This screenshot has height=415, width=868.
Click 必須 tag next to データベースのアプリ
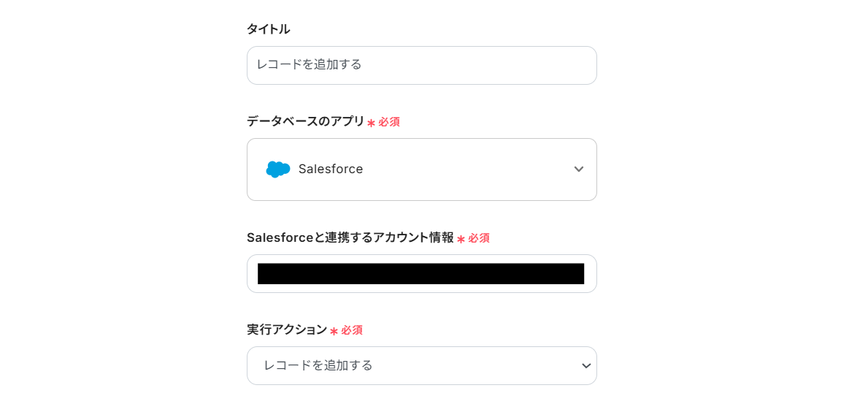click(389, 122)
